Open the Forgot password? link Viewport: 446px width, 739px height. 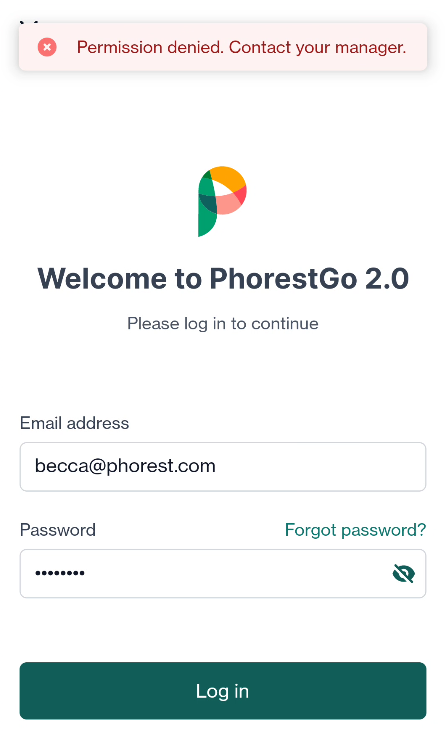tap(355, 530)
